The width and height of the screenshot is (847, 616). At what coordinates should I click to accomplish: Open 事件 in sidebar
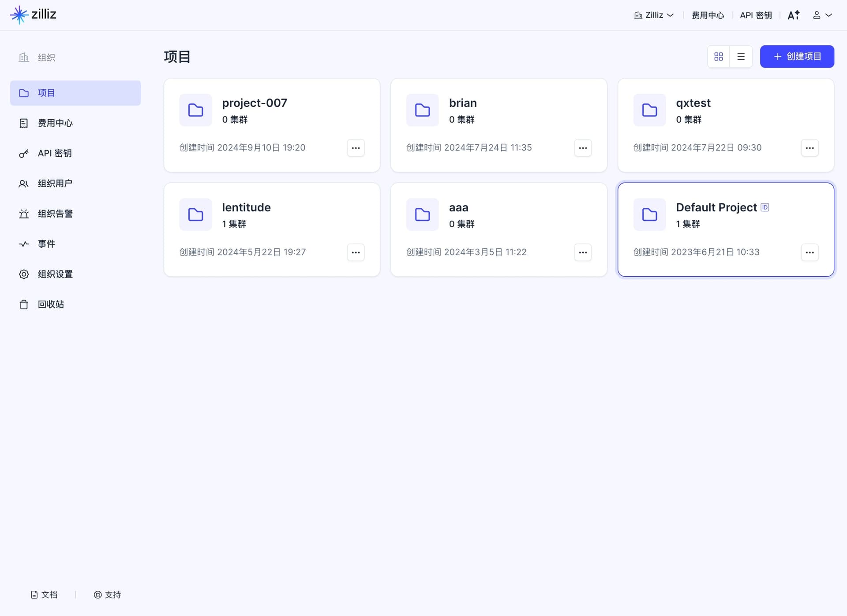click(x=75, y=244)
